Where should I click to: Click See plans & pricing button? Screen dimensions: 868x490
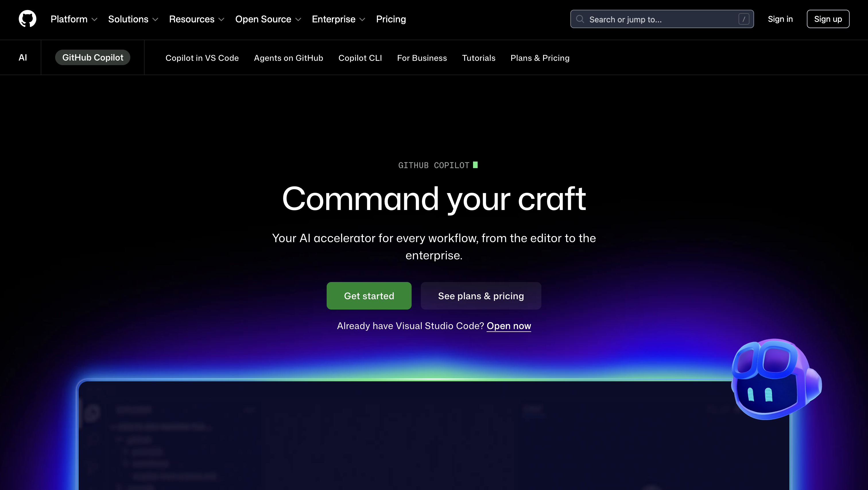click(x=481, y=296)
